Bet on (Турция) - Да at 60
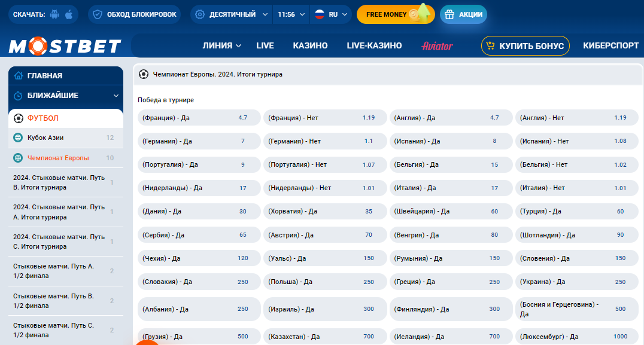Screen dimensions: 644x345 576,211
